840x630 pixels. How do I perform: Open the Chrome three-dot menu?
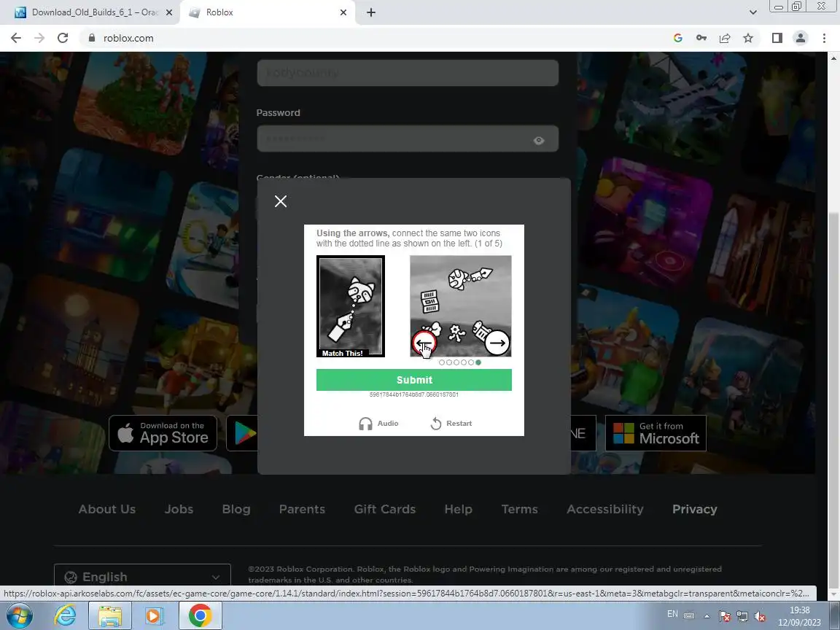824,38
